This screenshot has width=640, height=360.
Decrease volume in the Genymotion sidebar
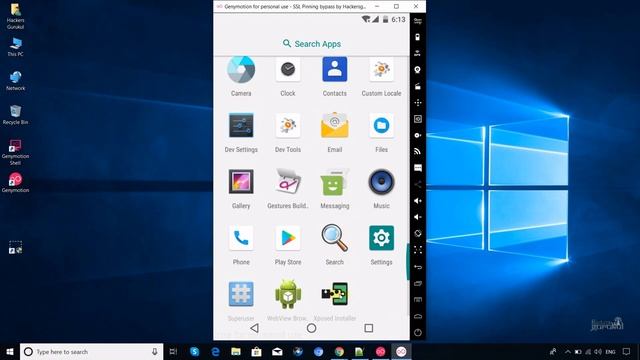[418, 217]
